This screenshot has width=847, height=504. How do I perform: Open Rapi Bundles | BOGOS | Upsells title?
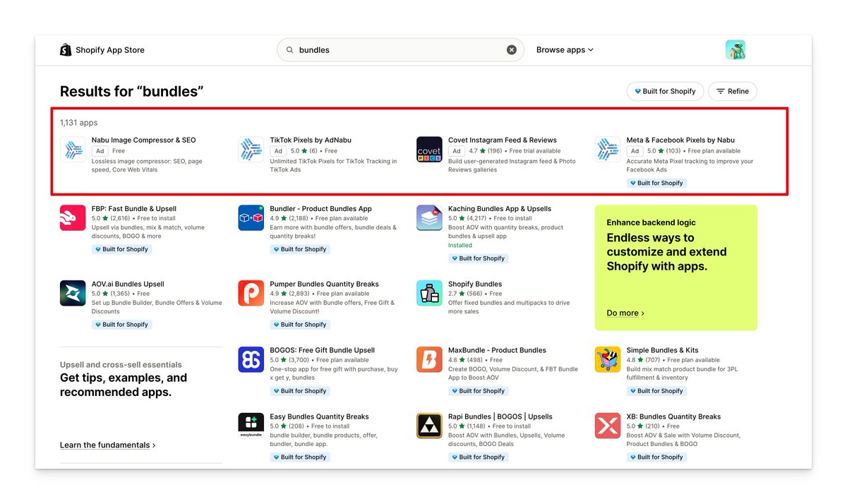500,416
